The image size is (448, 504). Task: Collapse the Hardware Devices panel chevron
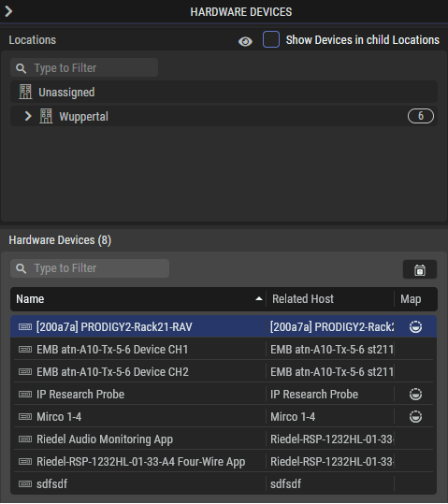tap(8, 11)
